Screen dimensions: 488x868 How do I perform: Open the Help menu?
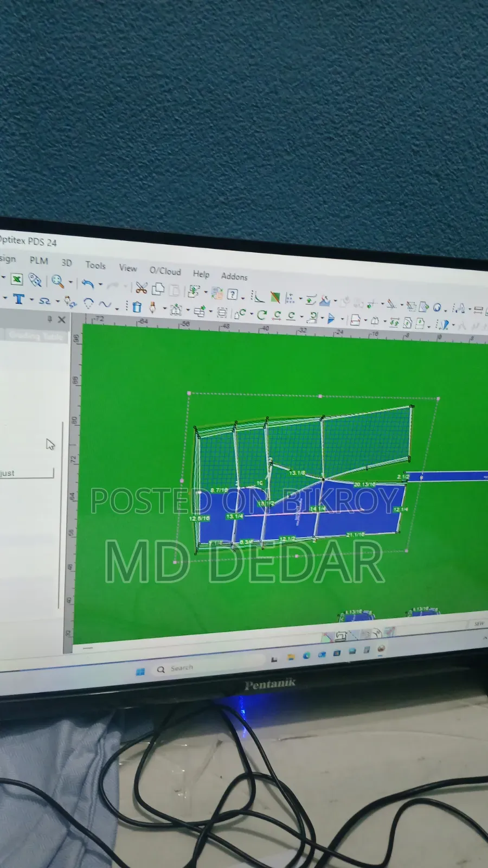[201, 274]
